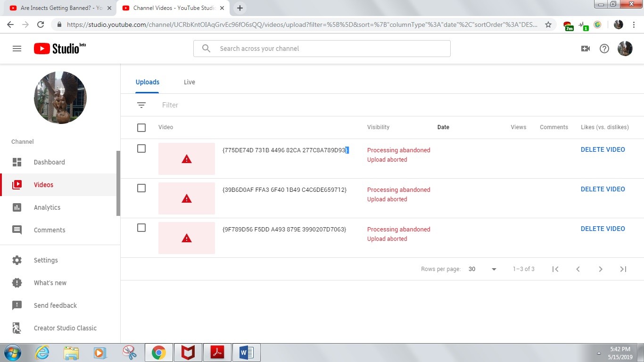
Task: Open the help question mark icon
Action: (x=604, y=49)
